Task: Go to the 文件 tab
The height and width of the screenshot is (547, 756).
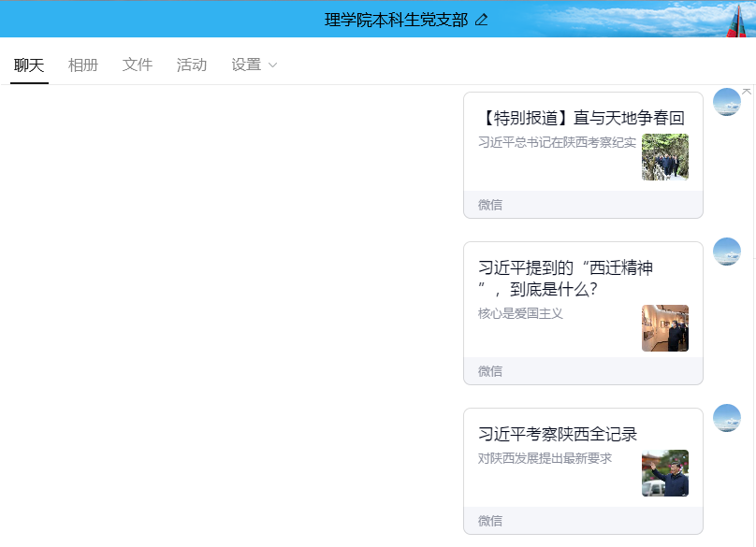Action: 138,65
